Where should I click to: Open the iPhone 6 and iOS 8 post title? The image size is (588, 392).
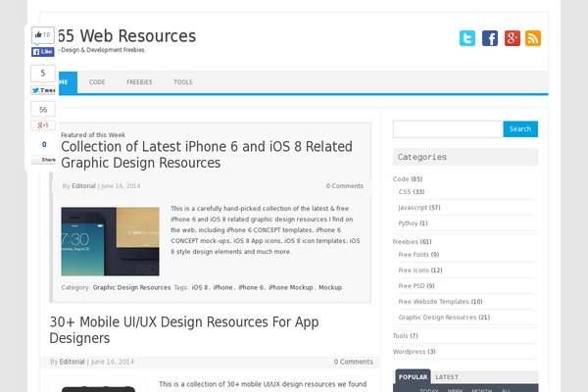pos(207,155)
